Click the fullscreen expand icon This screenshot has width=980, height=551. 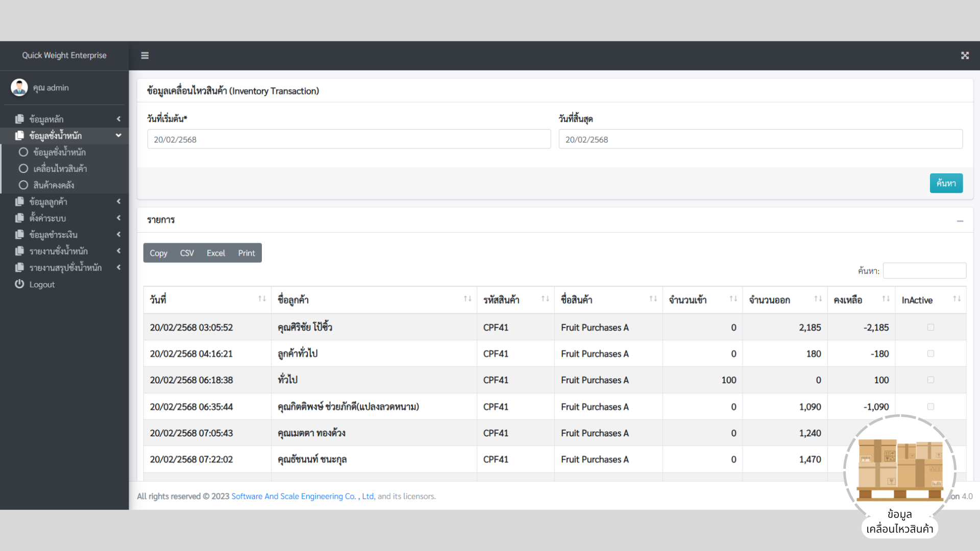(965, 56)
